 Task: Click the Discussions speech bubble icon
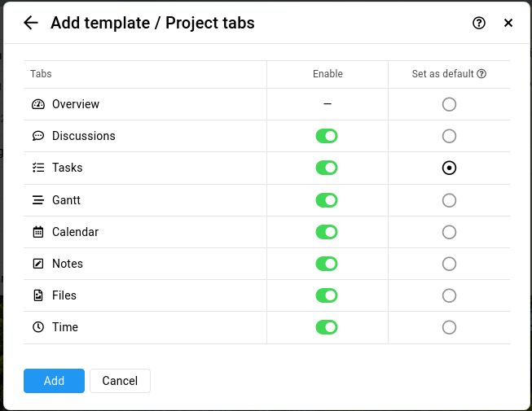click(38, 136)
